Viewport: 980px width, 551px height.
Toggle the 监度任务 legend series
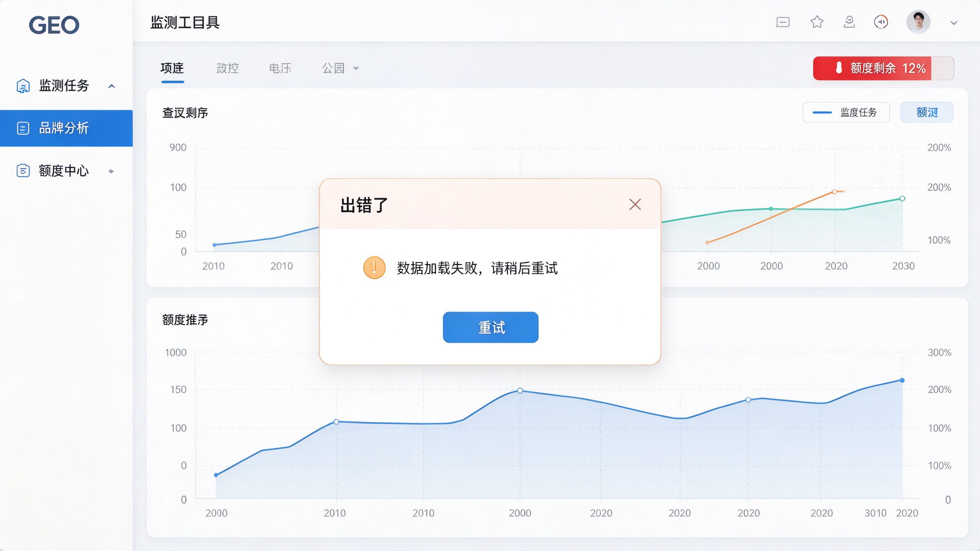click(x=846, y=112)
